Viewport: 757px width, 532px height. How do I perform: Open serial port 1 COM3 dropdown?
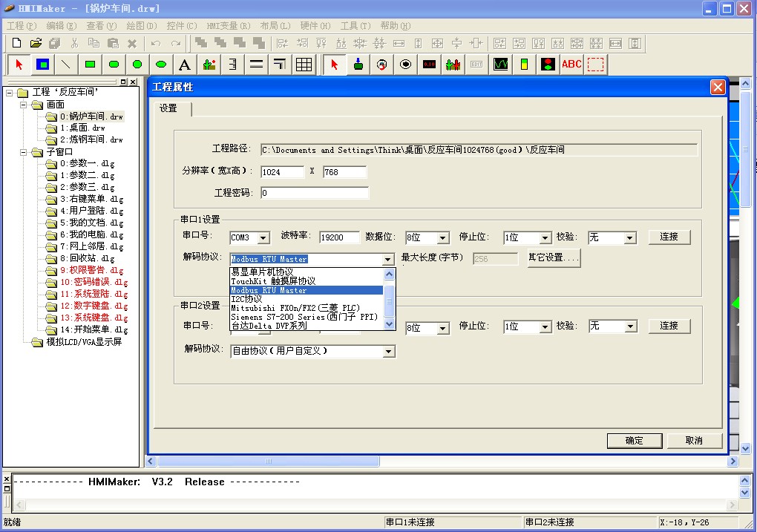coord(263,237)
